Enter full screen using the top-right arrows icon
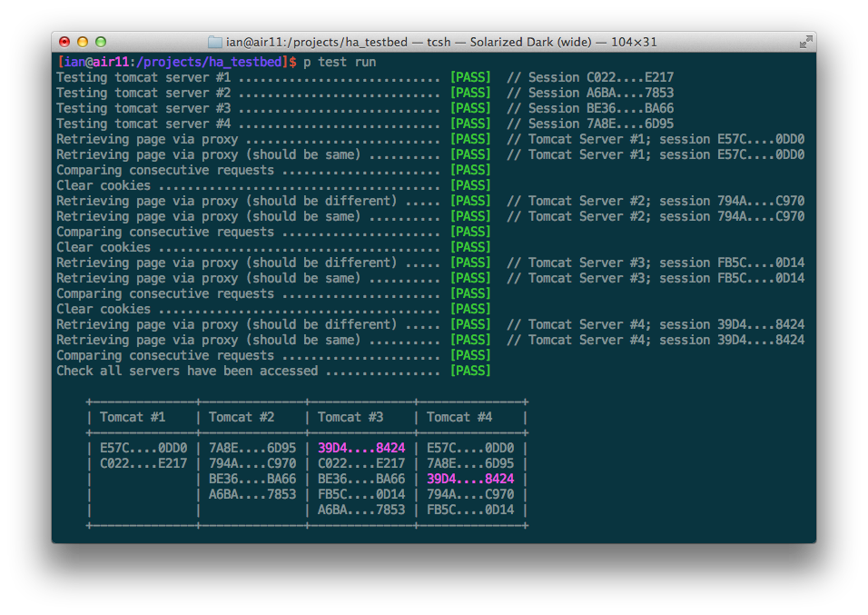 coord(804,42)
